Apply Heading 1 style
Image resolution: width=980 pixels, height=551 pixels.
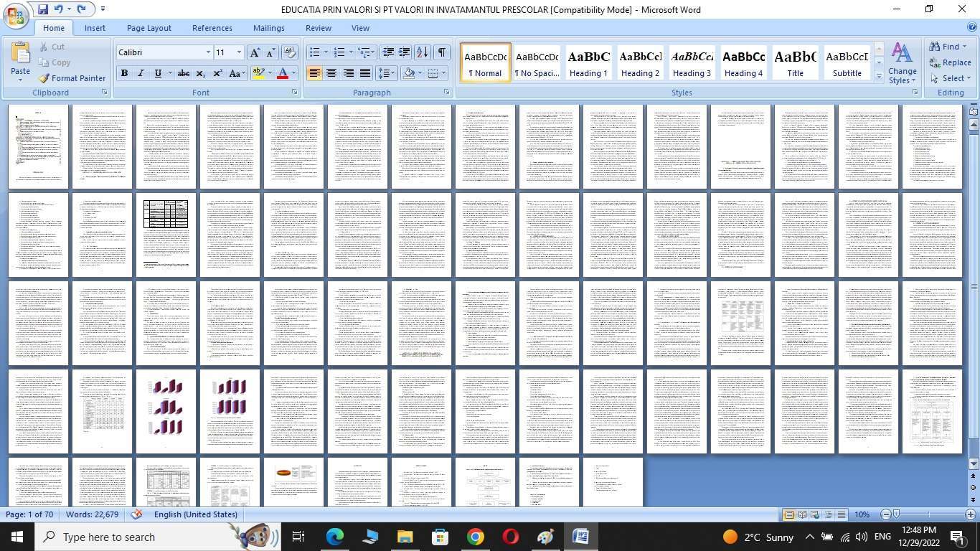pos(589,62)
